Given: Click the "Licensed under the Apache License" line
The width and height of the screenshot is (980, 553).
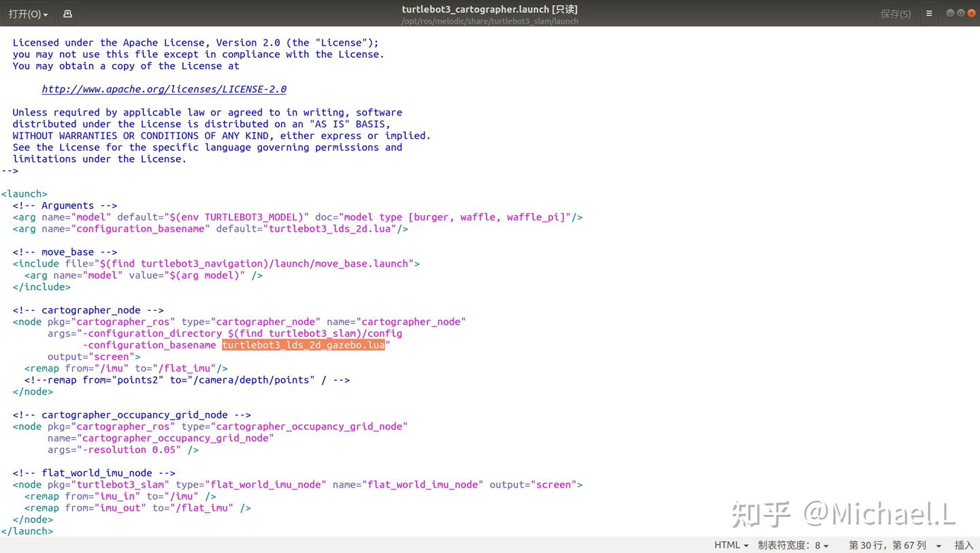Looking at the screenshot, I should click(195, 43).
